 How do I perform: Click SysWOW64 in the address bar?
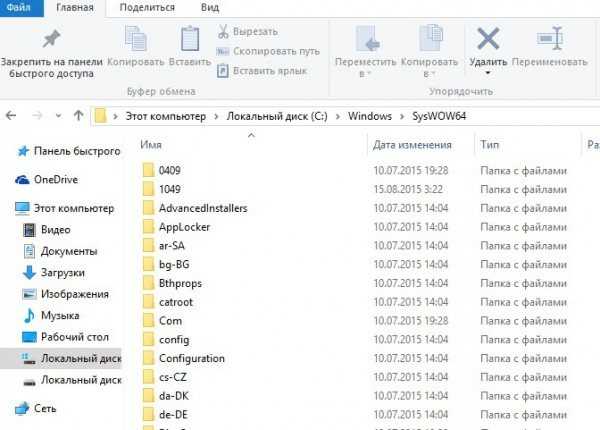[439, 116]
